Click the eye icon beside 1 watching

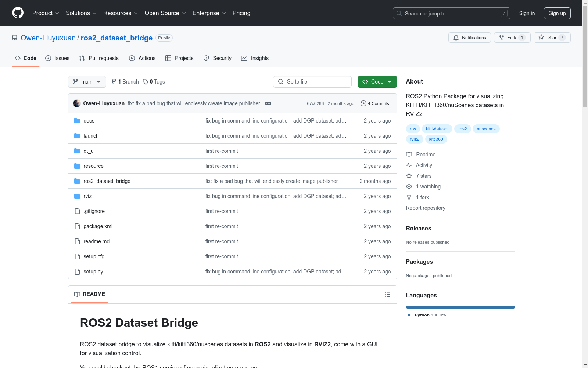(x=409, y=187)
